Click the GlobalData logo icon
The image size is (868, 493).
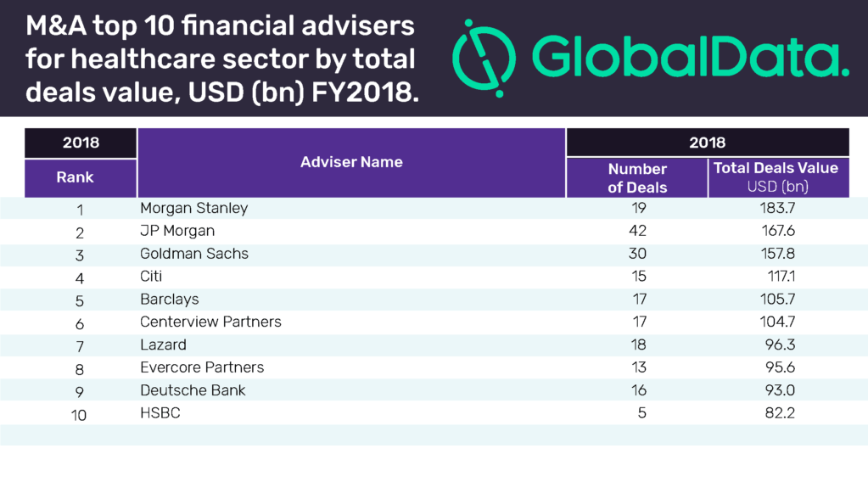[x=483, y=56]
